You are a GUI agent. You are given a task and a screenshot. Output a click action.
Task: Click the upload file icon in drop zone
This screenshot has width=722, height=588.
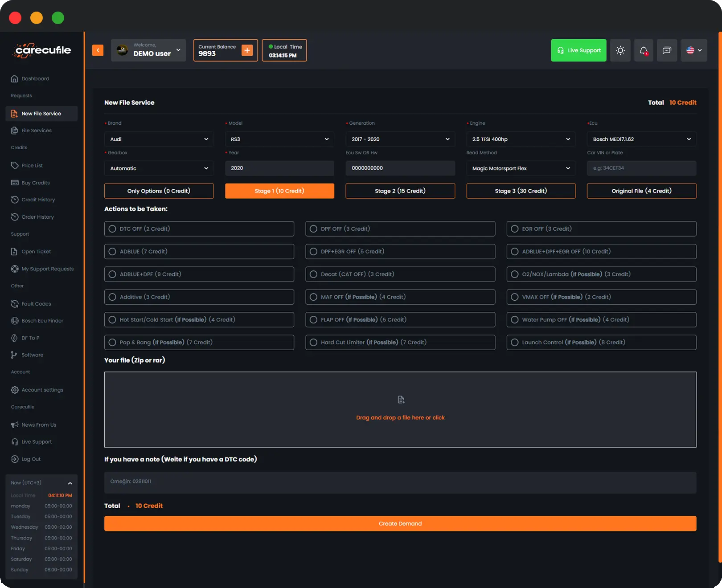401,400
